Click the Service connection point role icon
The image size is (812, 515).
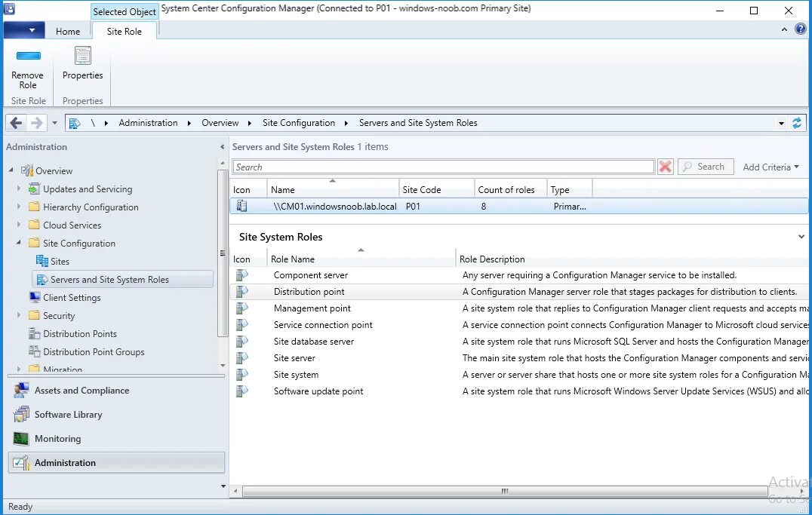coord(241,324)
